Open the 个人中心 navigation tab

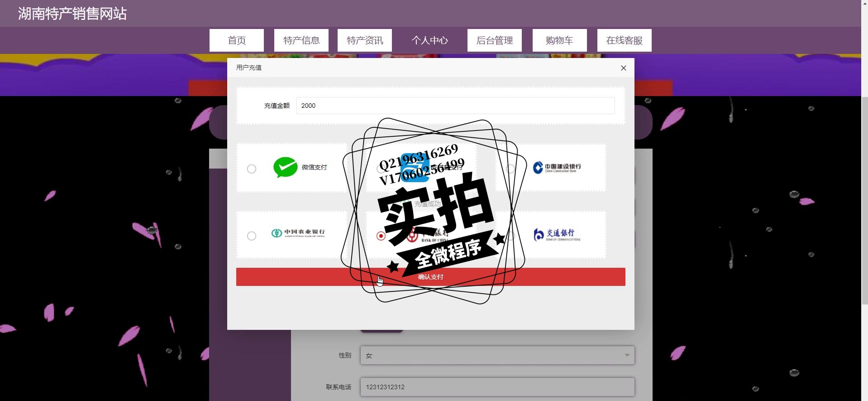point(430,40)
